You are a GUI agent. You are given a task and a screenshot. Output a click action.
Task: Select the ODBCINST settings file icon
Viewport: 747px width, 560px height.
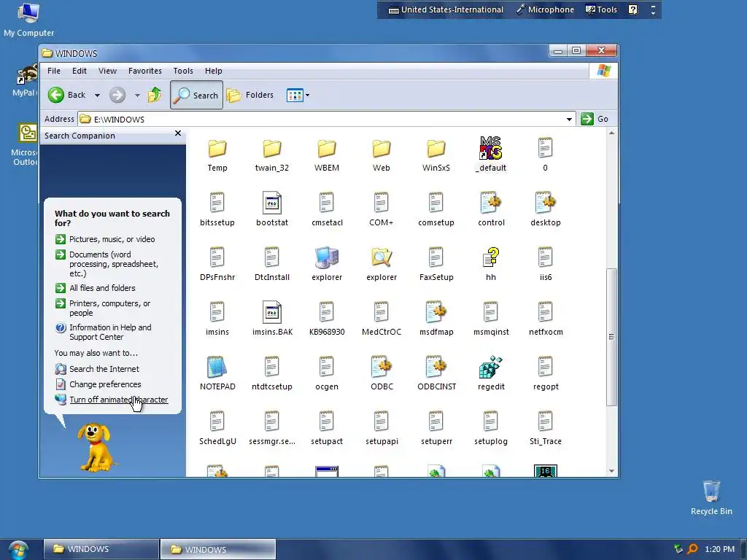point(436,367)
